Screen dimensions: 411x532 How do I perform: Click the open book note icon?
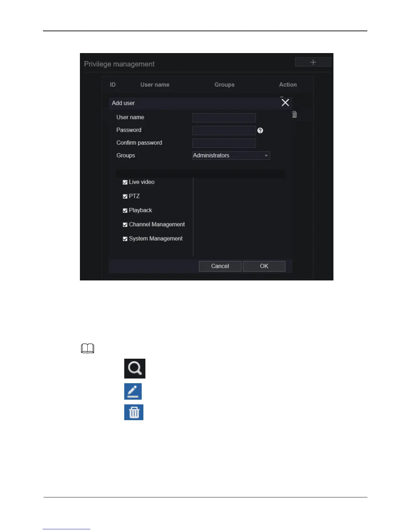[88, 349]
